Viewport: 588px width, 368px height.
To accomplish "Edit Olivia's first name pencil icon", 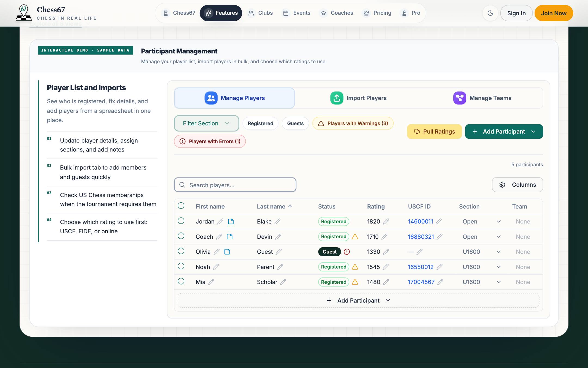I will point(217,252).
